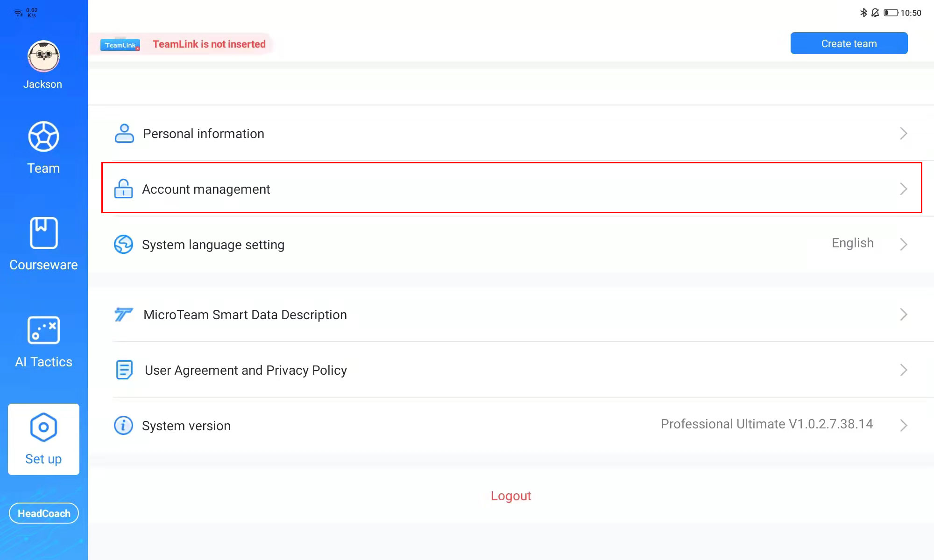Open User Agreement and Privacy Policy
This screenshot has height=560, width=934.
[511, 370]
